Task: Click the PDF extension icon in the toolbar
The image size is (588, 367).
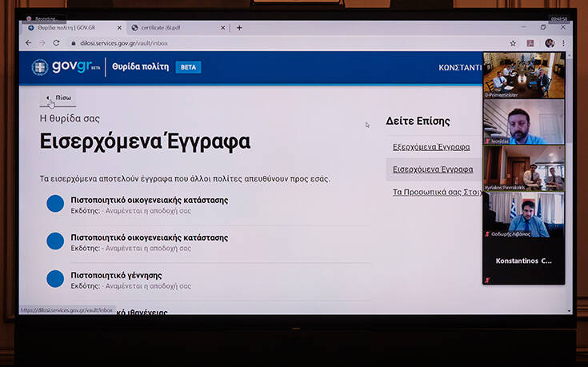Action: click(531, 43)
